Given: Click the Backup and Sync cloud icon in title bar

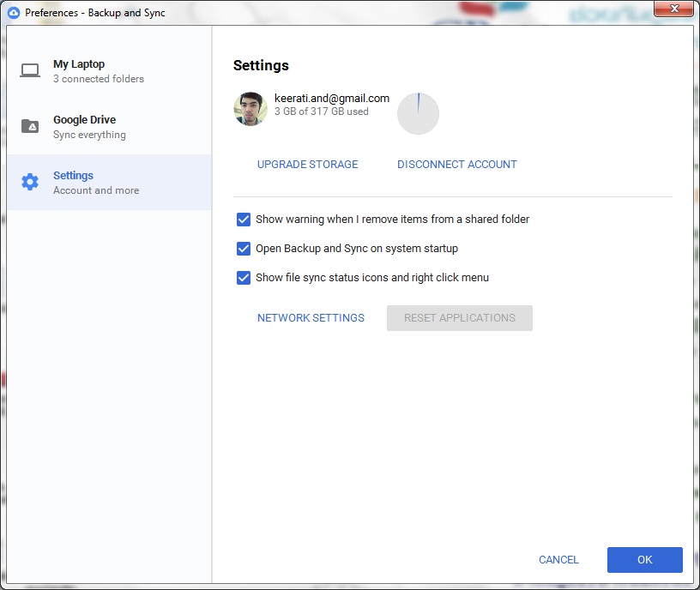Looking at the screenshot, I should [x=14, y=13].
